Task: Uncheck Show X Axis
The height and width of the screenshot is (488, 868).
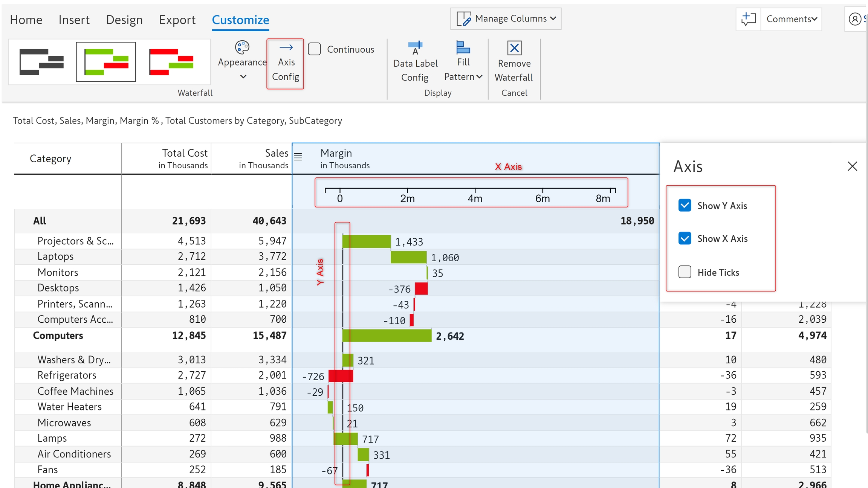Action: click(685, 238)
